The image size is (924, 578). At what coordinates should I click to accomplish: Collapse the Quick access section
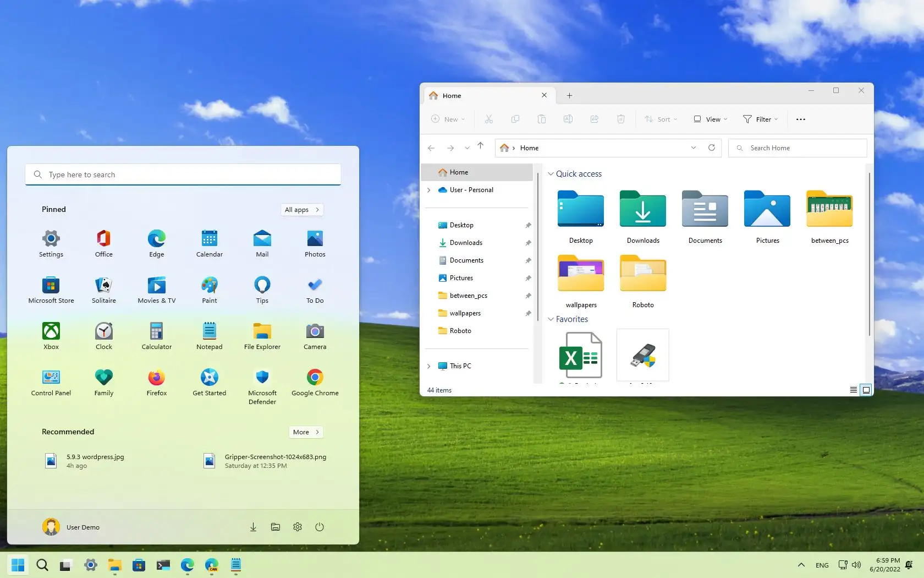tap(551, 174)
